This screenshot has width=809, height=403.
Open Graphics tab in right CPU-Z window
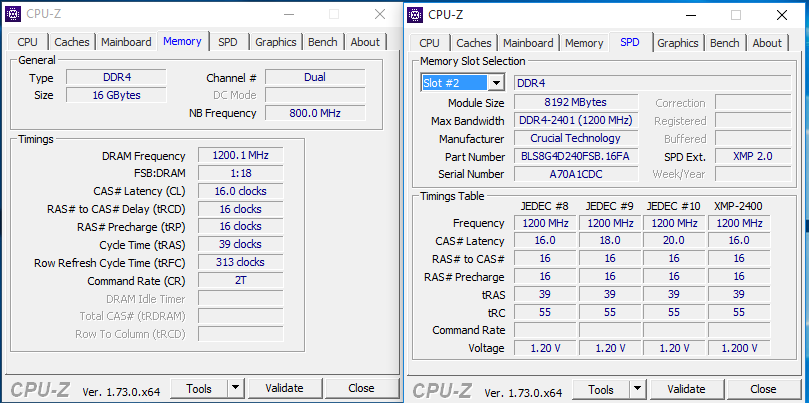click(678, 43)
